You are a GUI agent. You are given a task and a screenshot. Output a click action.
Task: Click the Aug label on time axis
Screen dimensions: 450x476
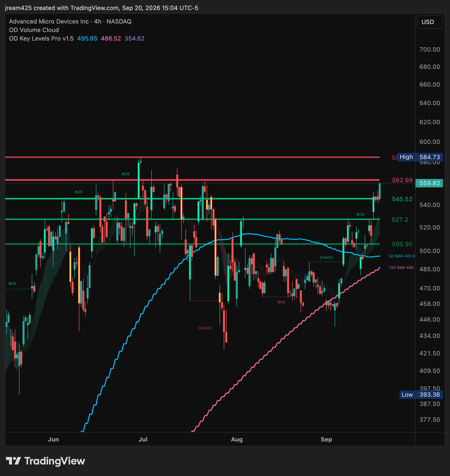(237, 439)
